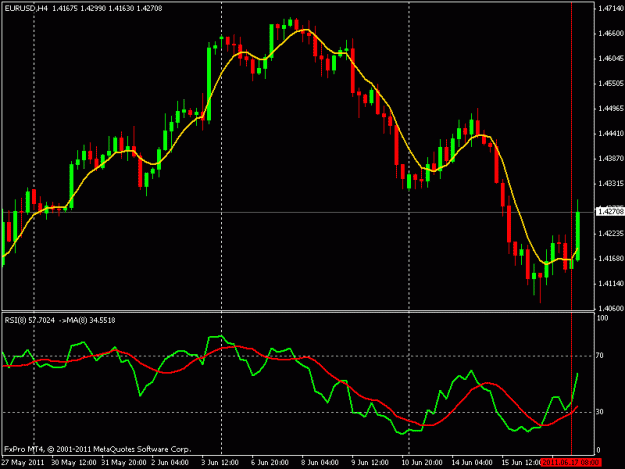The width and height of the screenshot is (625, 469).
Task: Click the red 2011.06.17 08:00 crosshair time tag
Action: coord(571,463)
